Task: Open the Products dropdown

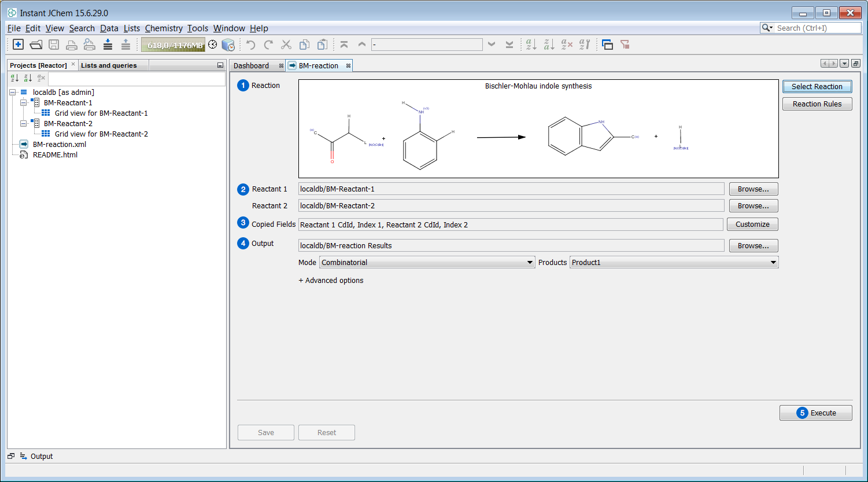Action: pyautogui.click(x=674, y=263)
